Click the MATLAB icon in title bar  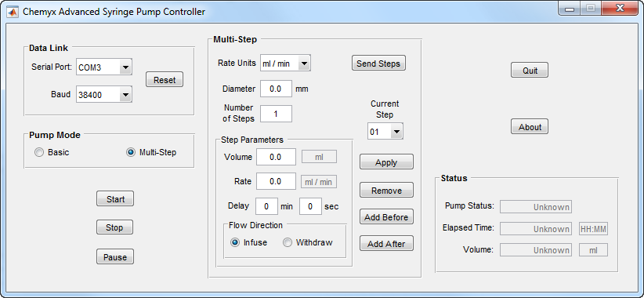13,12
